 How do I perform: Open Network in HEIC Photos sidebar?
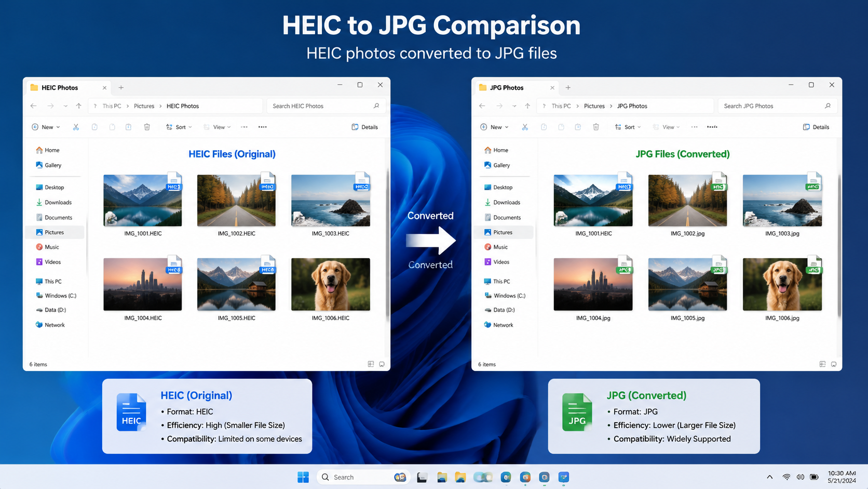pos(50,325)
